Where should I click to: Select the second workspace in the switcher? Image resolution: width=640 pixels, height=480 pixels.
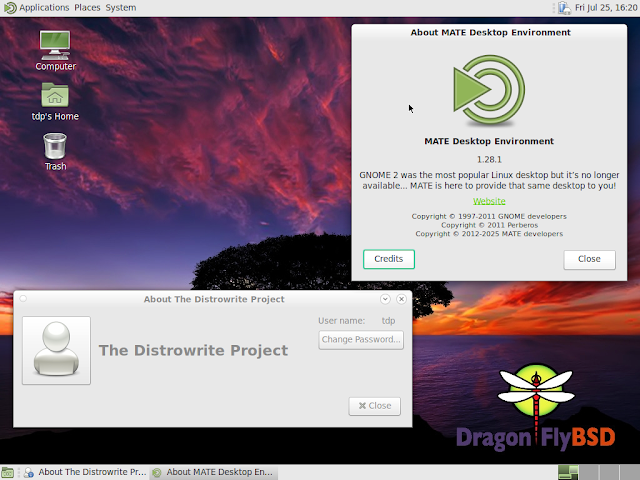tap(589, 472)
